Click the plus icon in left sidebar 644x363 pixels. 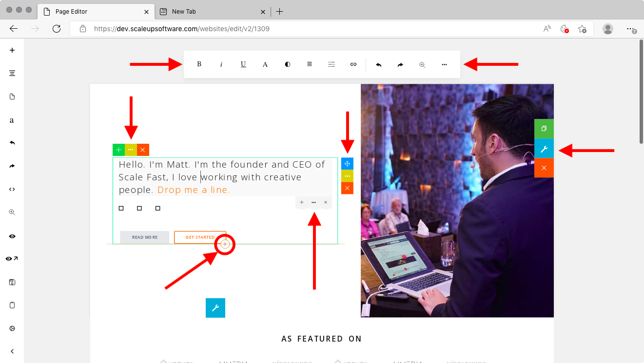point(12,50)
